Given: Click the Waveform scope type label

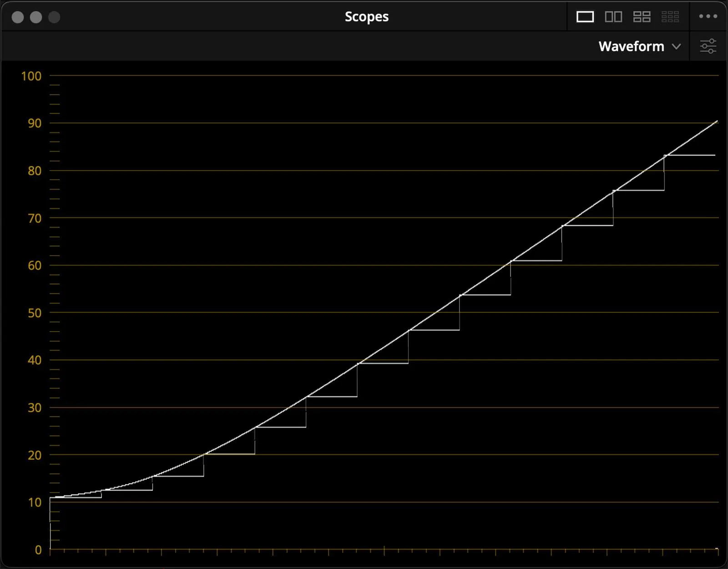Looking at the screenshot, I should [631, 46].
